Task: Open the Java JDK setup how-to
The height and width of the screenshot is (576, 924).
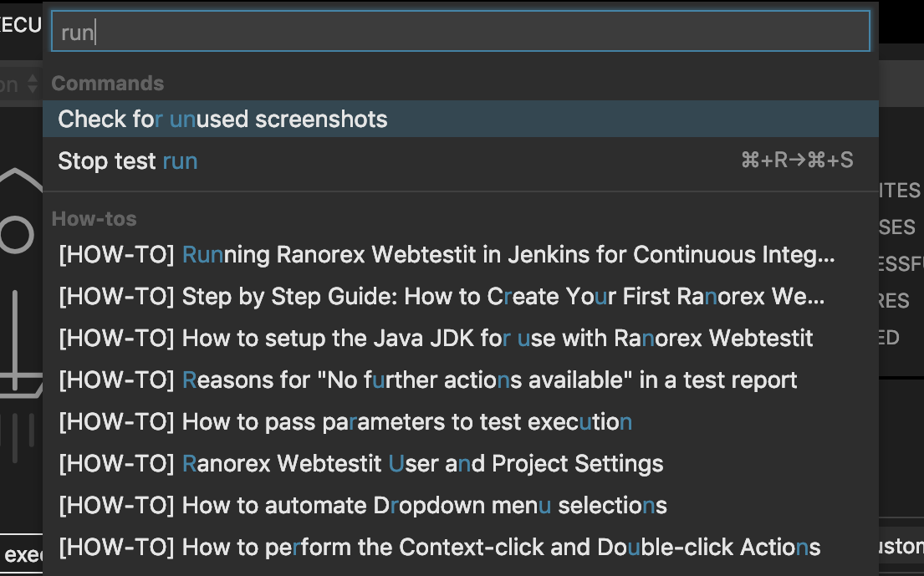Action: coord(436,339)
